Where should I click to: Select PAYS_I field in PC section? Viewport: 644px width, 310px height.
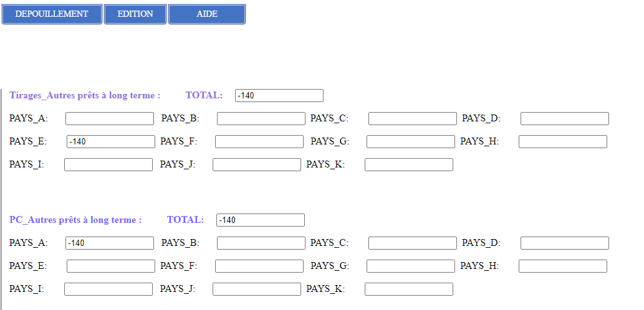tap(108, 289)
